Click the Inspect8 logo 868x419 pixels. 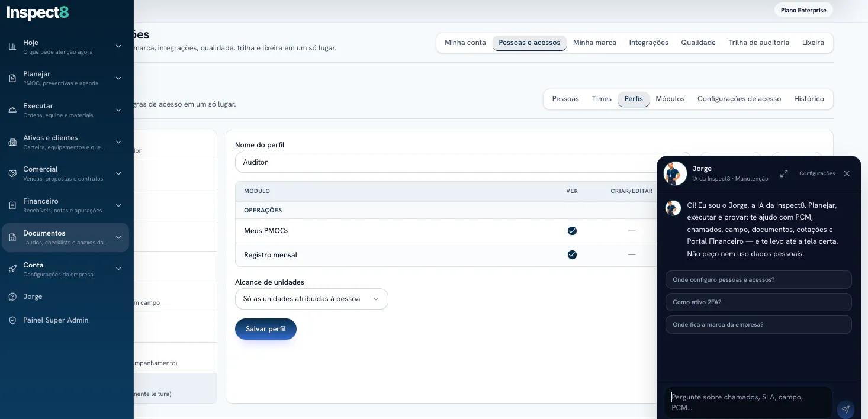pyautogui.click(x=38, y=12)
